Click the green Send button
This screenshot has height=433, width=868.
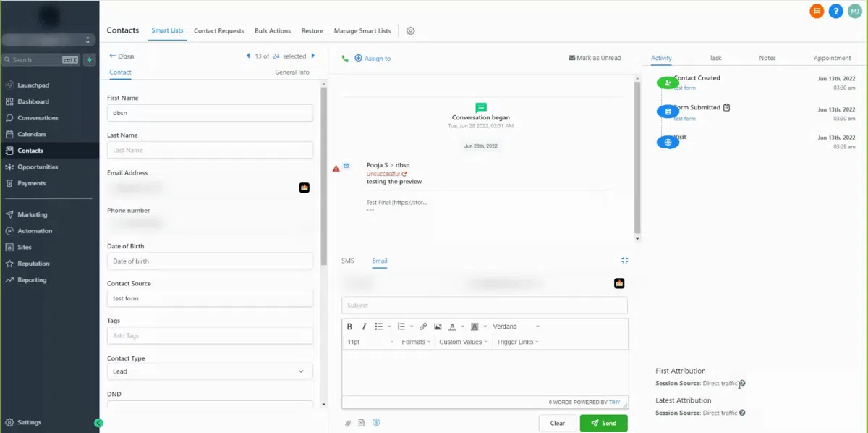click(603, 424)
